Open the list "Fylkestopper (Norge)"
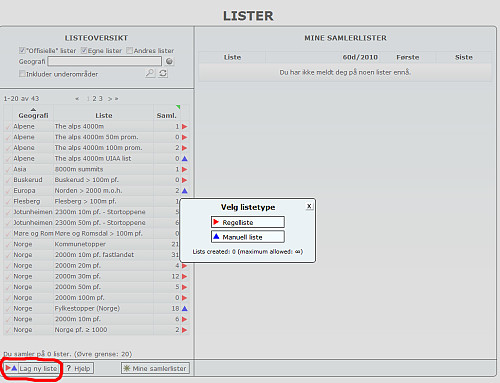 pos(87,308)
